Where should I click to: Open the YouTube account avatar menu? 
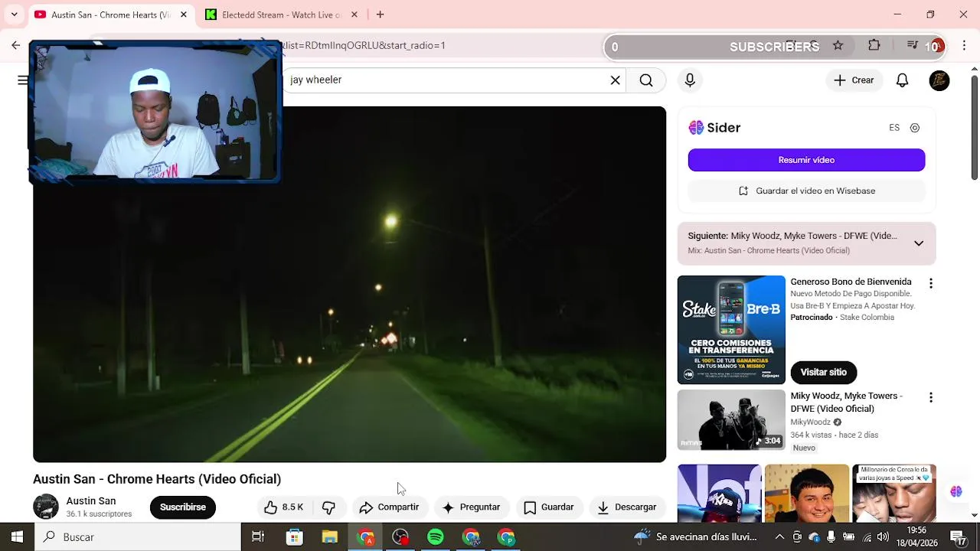(x=939, y=80)
